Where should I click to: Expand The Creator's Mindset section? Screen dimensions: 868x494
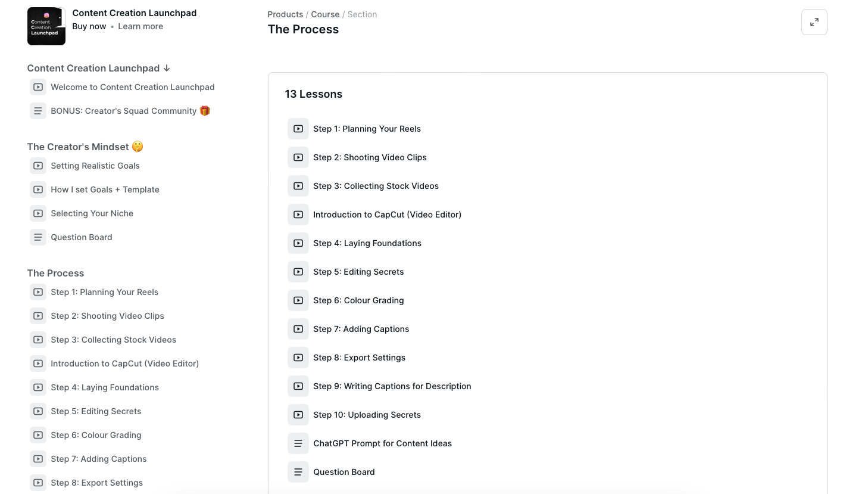click(85, 147)
